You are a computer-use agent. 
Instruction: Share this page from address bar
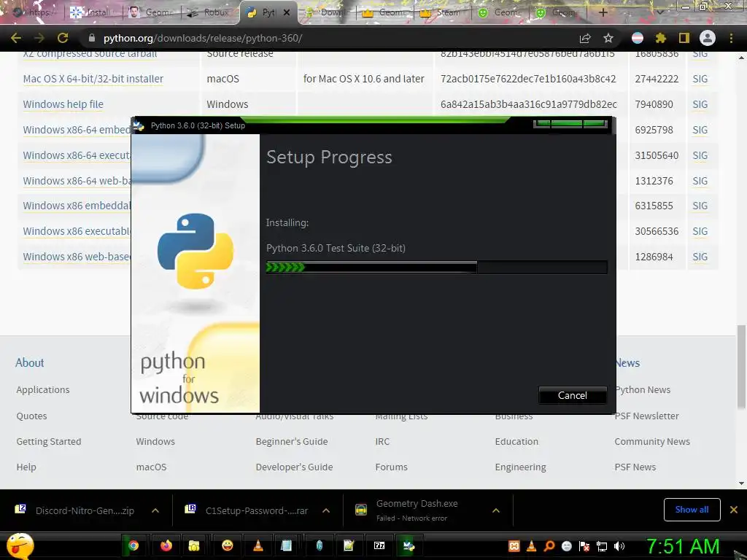point(585,38)
